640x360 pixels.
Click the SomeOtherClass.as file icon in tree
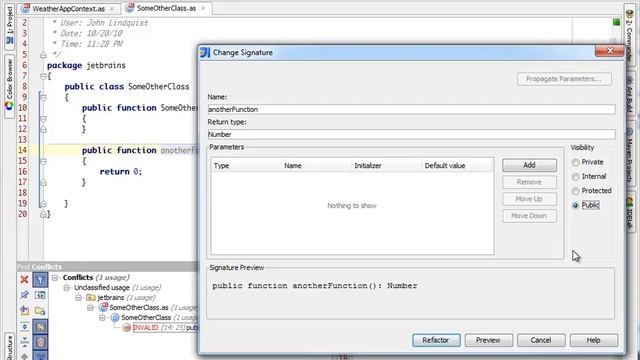(103, 307)
